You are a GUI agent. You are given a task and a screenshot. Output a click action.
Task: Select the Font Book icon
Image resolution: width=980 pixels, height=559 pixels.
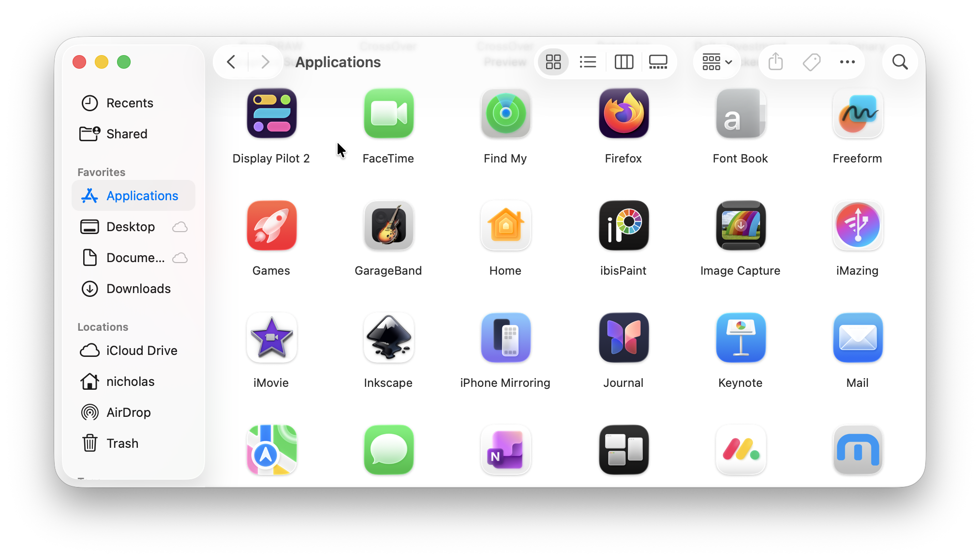click(x=741, y=114)
